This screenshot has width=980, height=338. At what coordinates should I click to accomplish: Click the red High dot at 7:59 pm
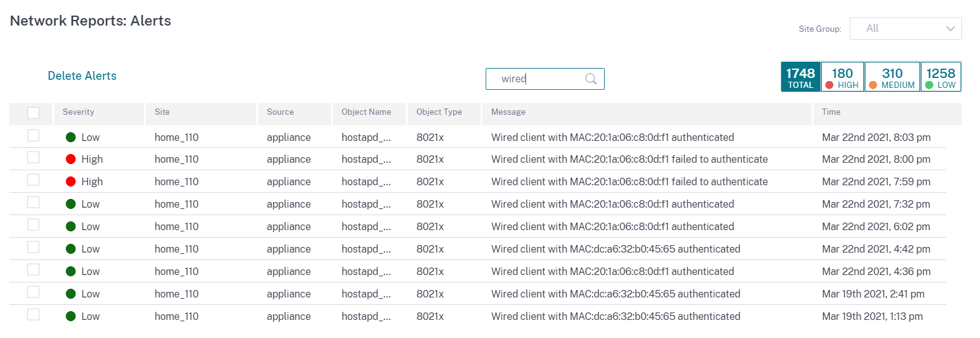coord(71,181)
